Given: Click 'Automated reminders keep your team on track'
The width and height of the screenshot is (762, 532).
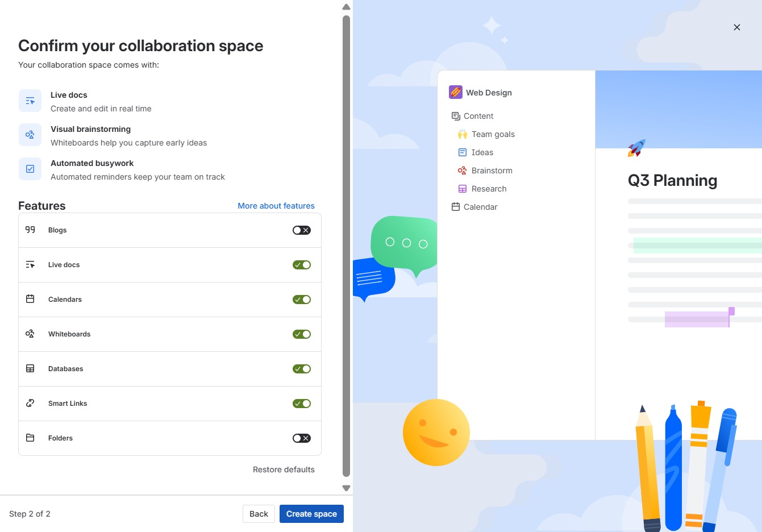Looking at the screenshot, I should (x=138, y=177).
